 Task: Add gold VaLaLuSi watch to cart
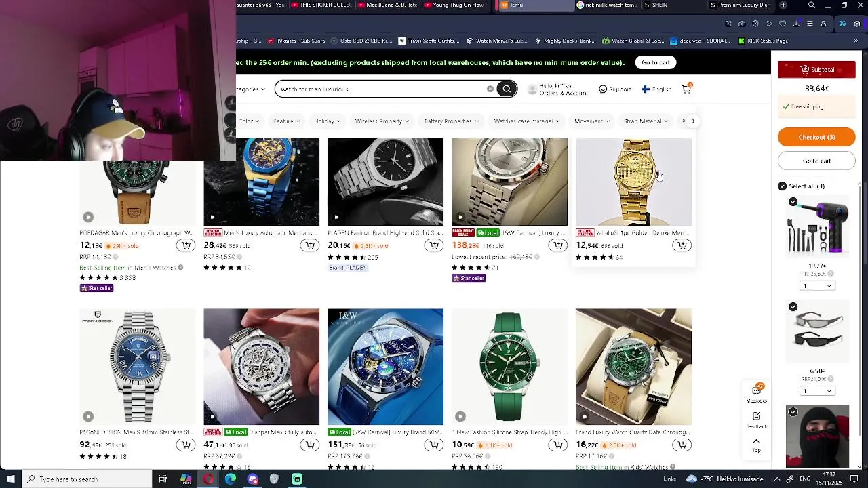pyautogui.click(x=682, y=245)
